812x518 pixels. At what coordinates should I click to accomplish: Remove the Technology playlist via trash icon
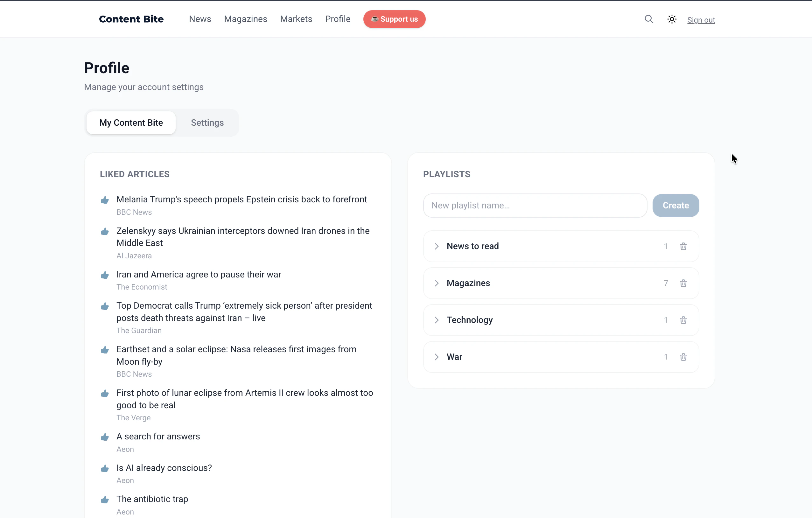pyautogui.click(x=683, y=320)
